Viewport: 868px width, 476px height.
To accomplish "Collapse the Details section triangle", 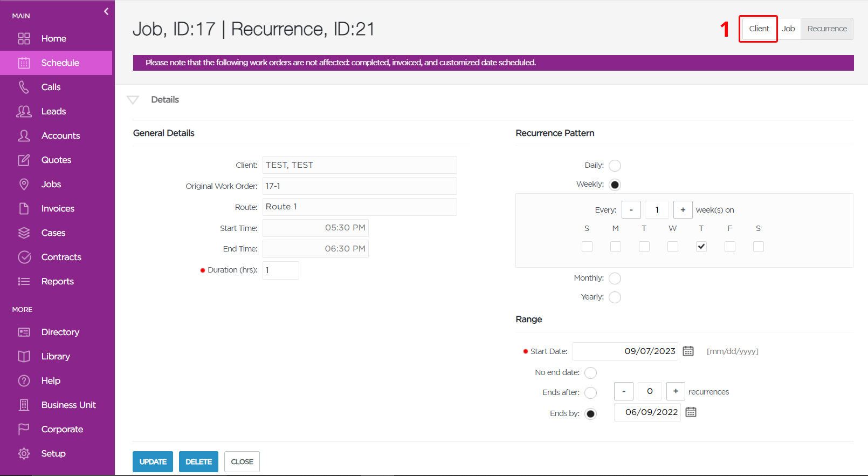I will point(133,100).
